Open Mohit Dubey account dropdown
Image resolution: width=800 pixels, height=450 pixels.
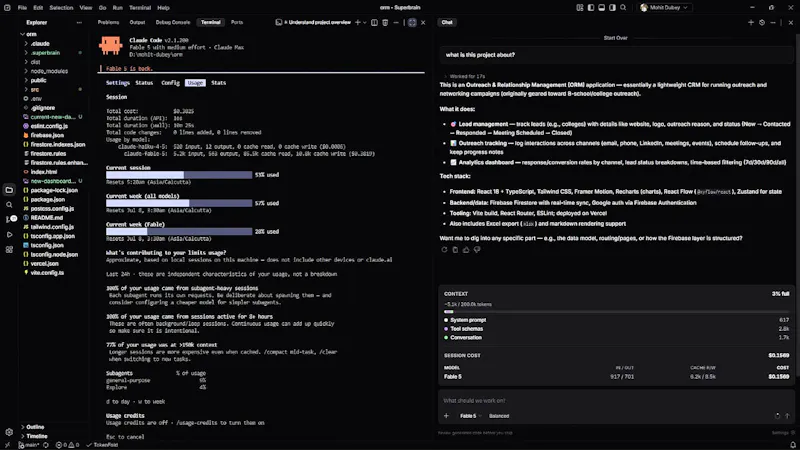click(665, 8)
